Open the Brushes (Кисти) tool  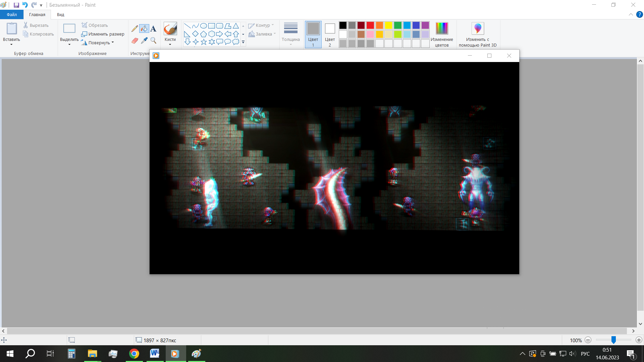coord(170,34)
